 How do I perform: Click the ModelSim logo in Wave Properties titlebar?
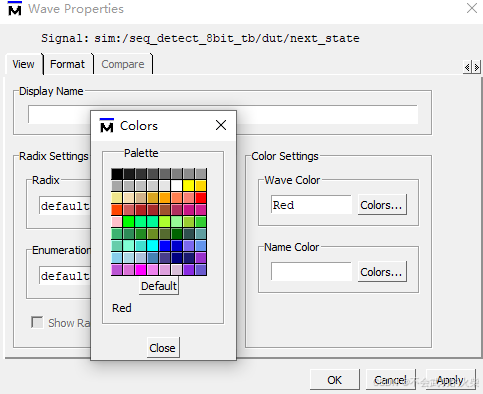click(15, 8)
